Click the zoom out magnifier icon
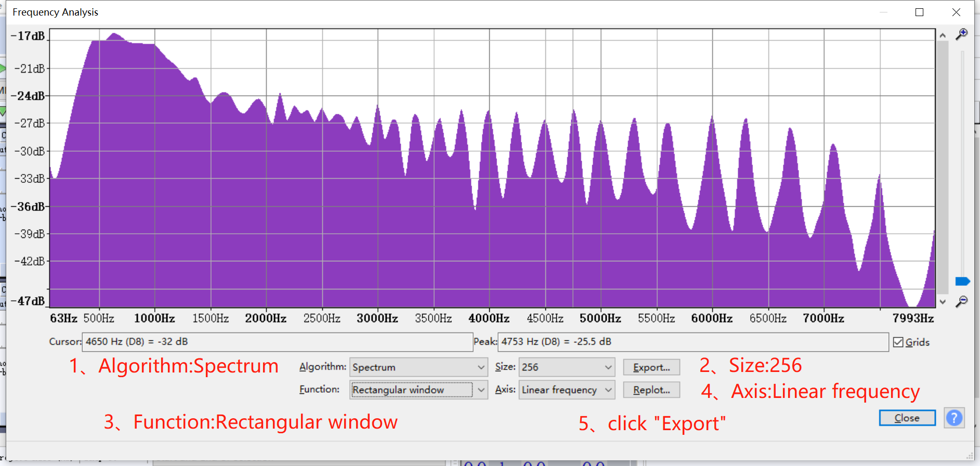Viewport: 980px width, 466px height. (x=961, y=302)
